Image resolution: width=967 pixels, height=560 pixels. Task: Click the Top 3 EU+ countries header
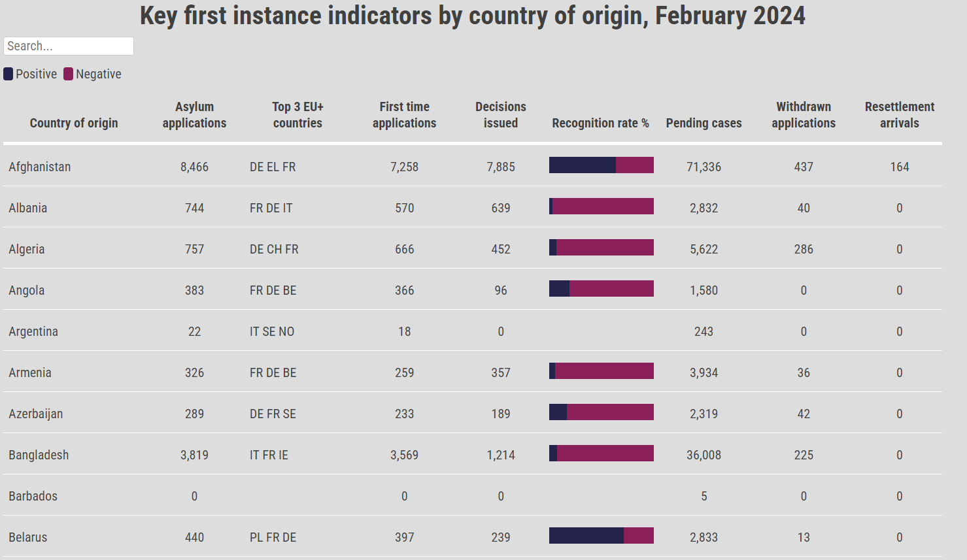point(297,115)
